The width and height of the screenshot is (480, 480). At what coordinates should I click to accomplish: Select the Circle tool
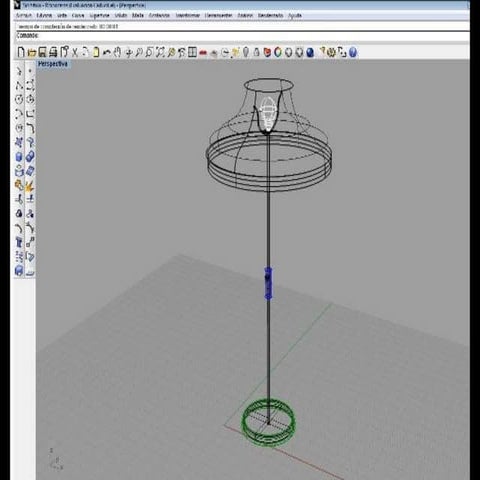(x=19, y=99)
